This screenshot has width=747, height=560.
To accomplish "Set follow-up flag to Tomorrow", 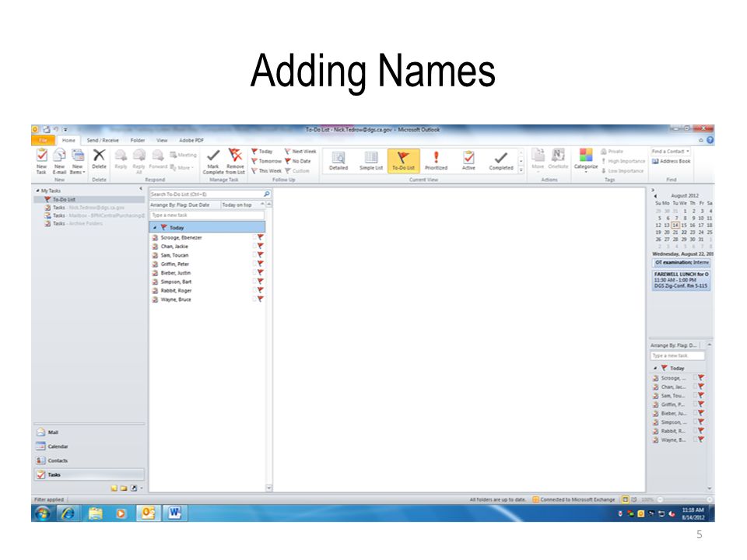I will coord(266,161).
